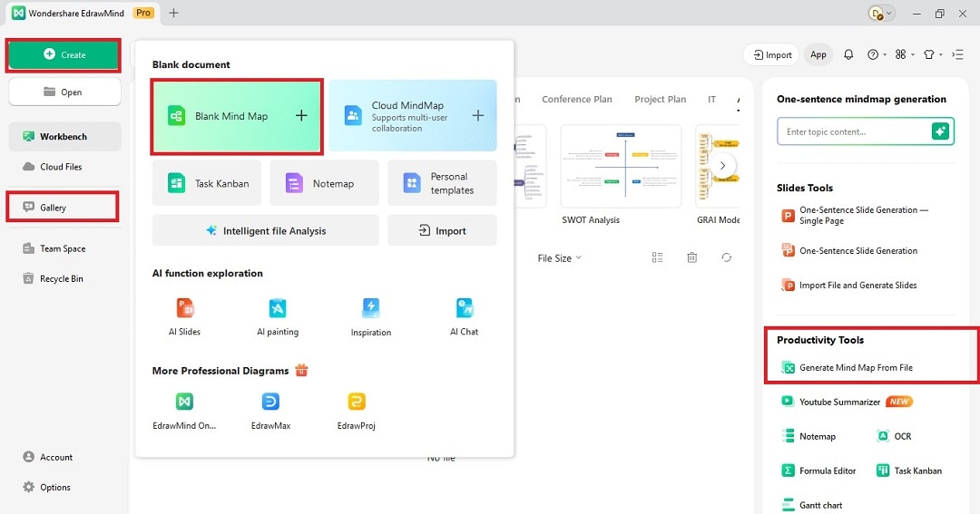Launch AI Slides

(x=185, y=317)
